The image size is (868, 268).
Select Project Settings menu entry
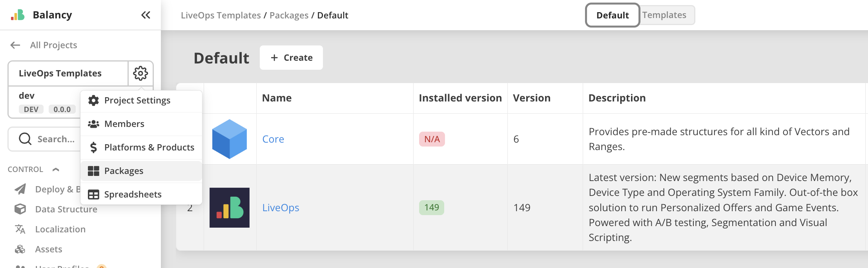pyautogui.click(x=137, y=101)
